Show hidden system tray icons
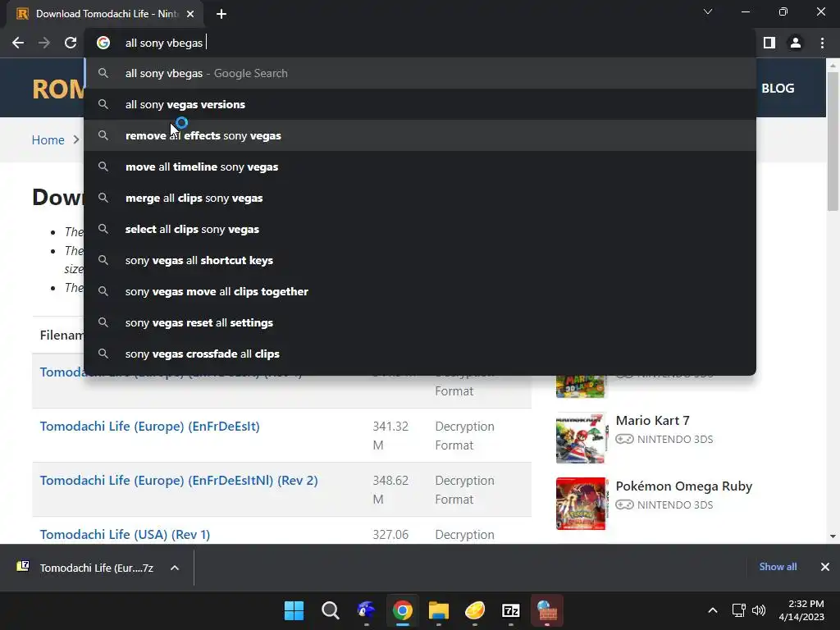 (713, 610)
